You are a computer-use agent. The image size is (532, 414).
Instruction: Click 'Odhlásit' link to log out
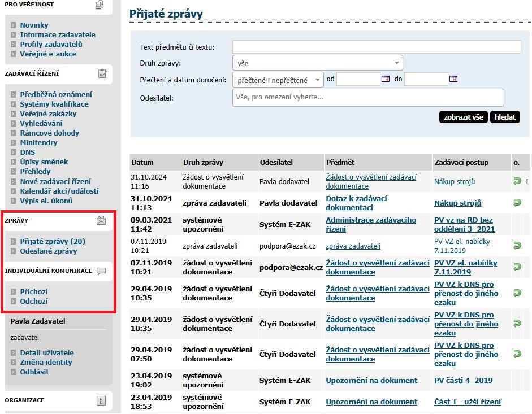point(34,372)
